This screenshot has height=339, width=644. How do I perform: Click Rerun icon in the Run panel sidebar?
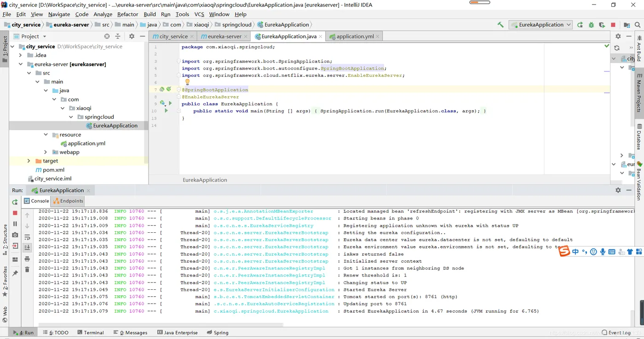(15, 201)
